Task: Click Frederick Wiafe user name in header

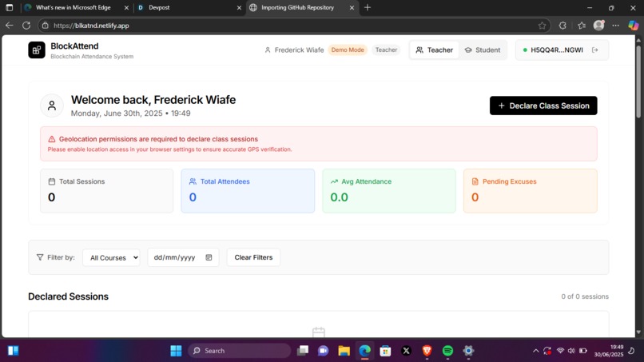Action: point(299,50)
